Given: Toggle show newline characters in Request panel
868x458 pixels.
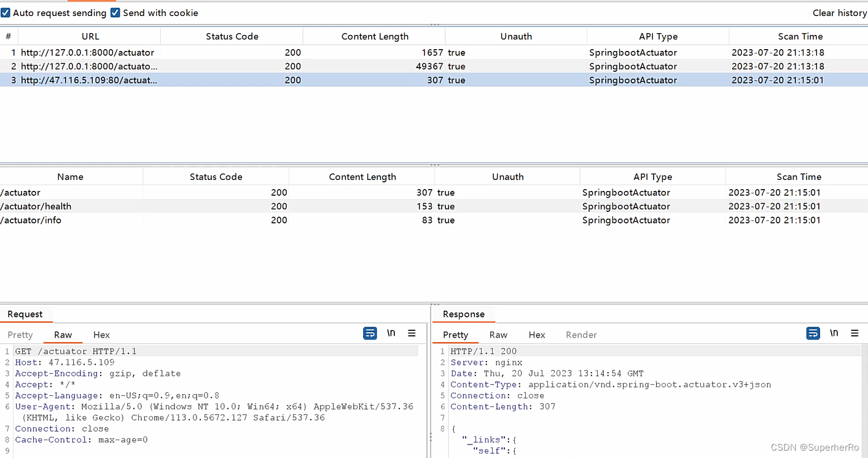Looking at the screenshot, I should tap(391, 333).
